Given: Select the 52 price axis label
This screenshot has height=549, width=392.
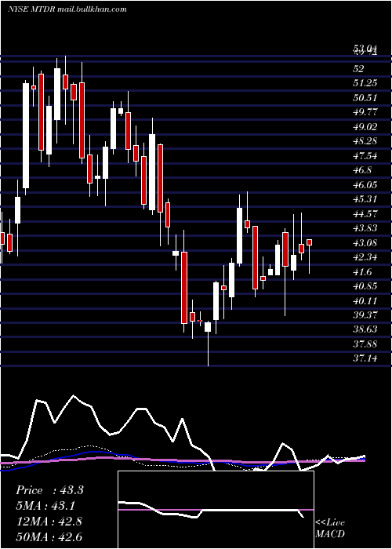Looking at the screenshot, I should [359, 69].
